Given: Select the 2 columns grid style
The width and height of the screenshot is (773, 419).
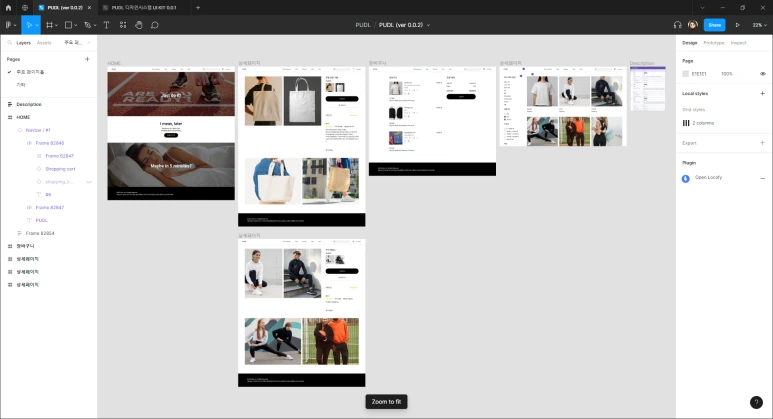Looking at the screenshot, I should pos(703,123).
